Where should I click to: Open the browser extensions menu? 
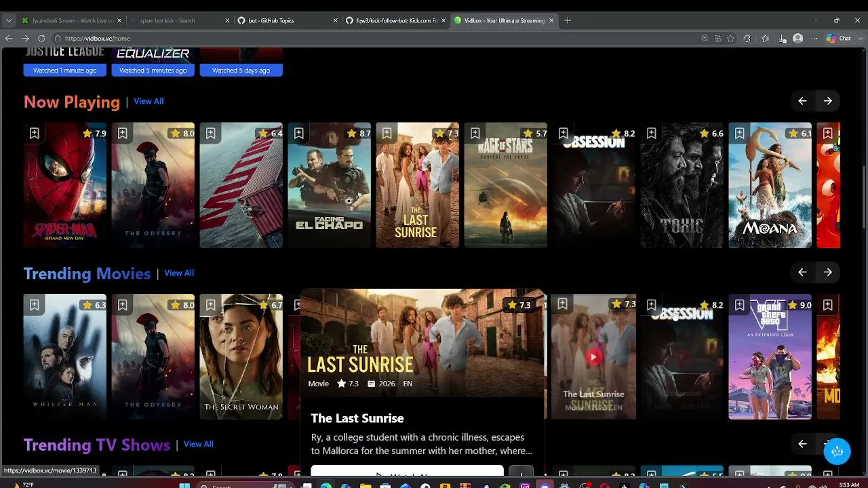pyautogui.click(x=747, y=39)
